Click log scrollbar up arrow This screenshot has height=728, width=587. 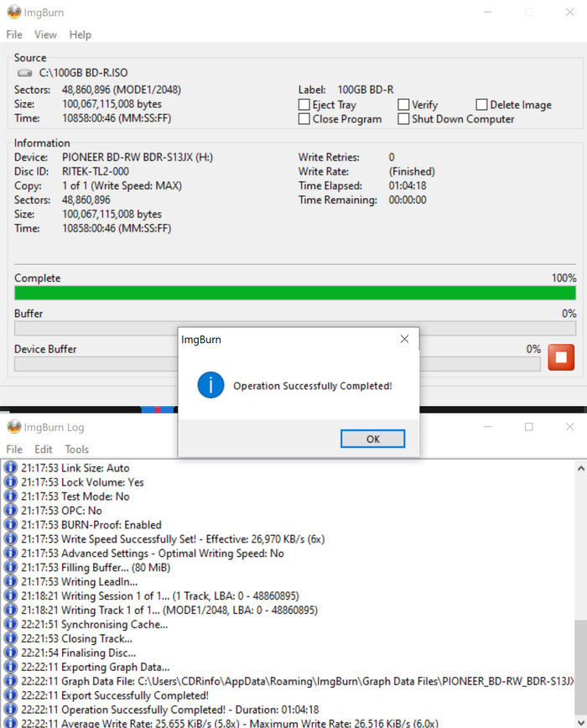click(580, 469)
